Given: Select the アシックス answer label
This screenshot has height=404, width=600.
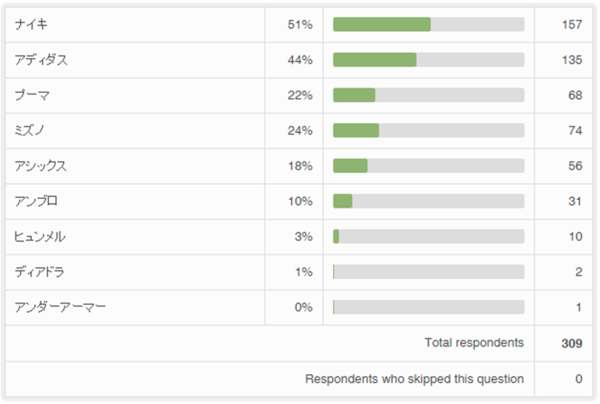Looking at the screenshot, I should pyautogui.click(x=40, y=166).
